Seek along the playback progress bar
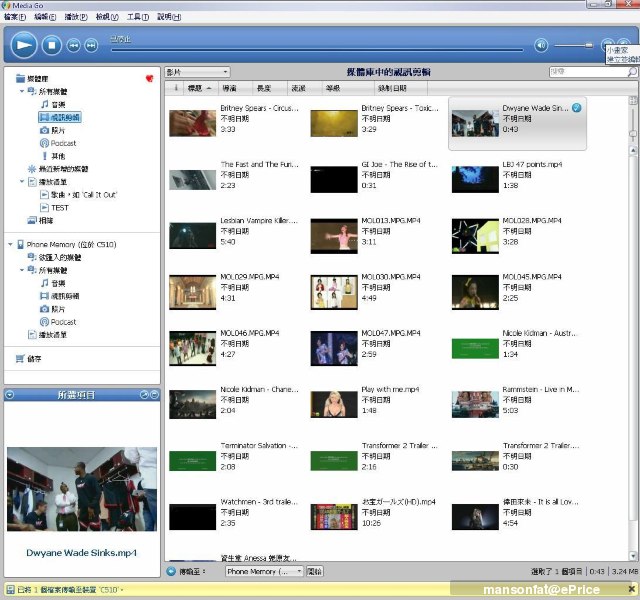This screenshot has width=640, height=600. coord(317,50)
